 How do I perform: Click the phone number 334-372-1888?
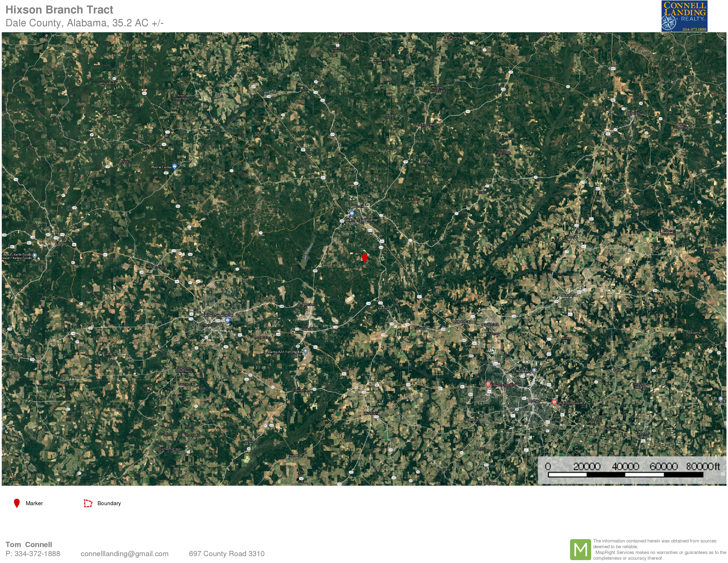click(x=37, y=554)
